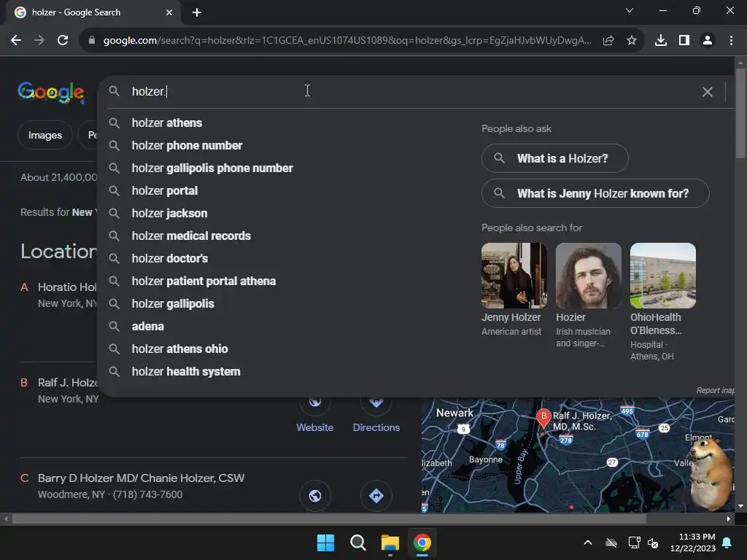This screenshot has width=747, height=560.
Task: Click search icon beside adena suggestion
Action: point(114,327)
